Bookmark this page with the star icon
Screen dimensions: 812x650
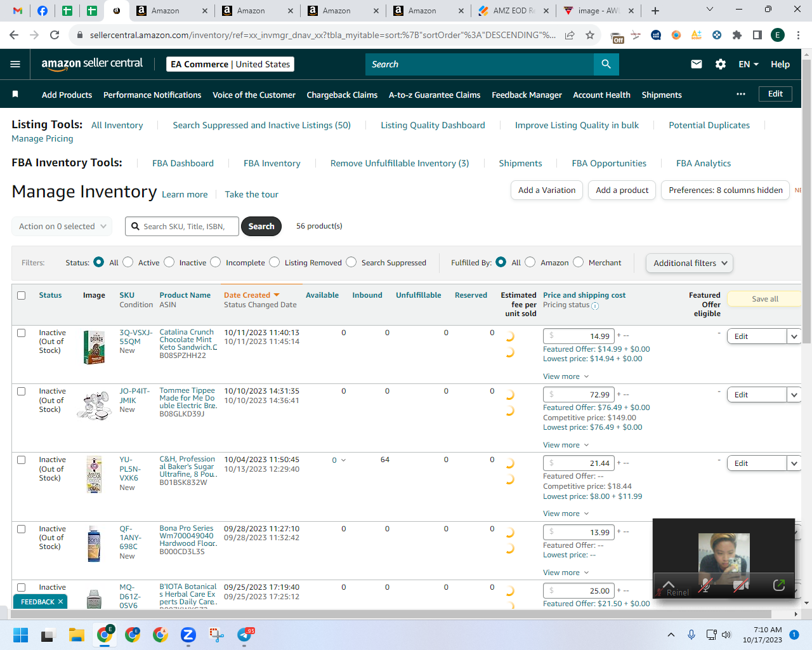point(590,35)
